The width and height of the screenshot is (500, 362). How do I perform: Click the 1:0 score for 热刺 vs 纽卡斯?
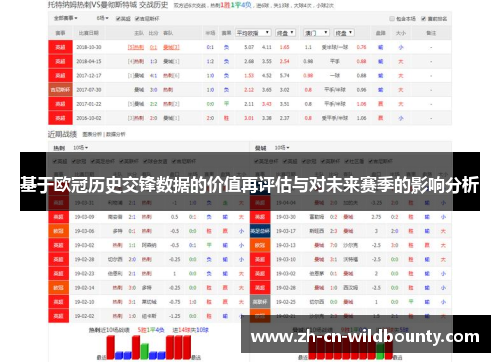(132, 316)
